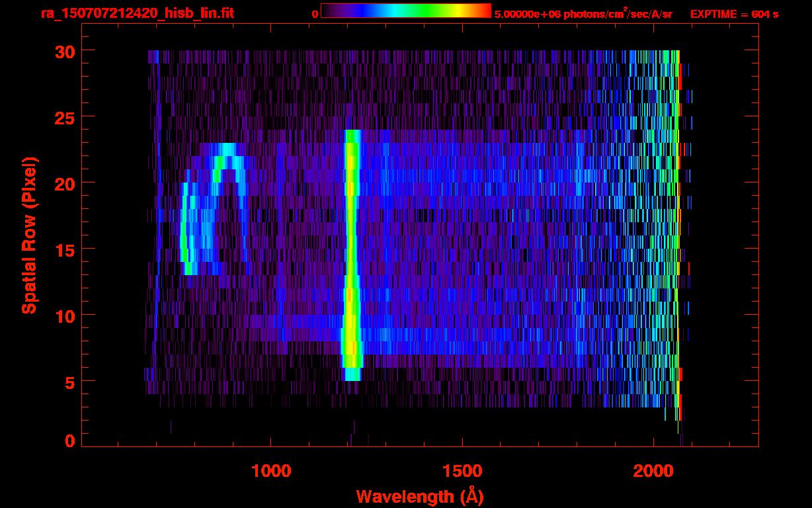
Task: Select the 1500 wavelength tick label
Action: coord(462,471)
